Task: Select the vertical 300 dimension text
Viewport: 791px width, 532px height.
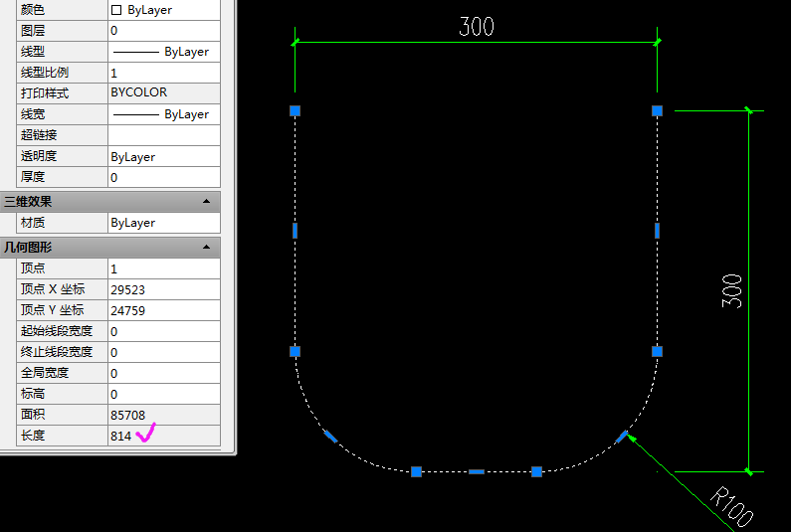Action: (732, 291)
